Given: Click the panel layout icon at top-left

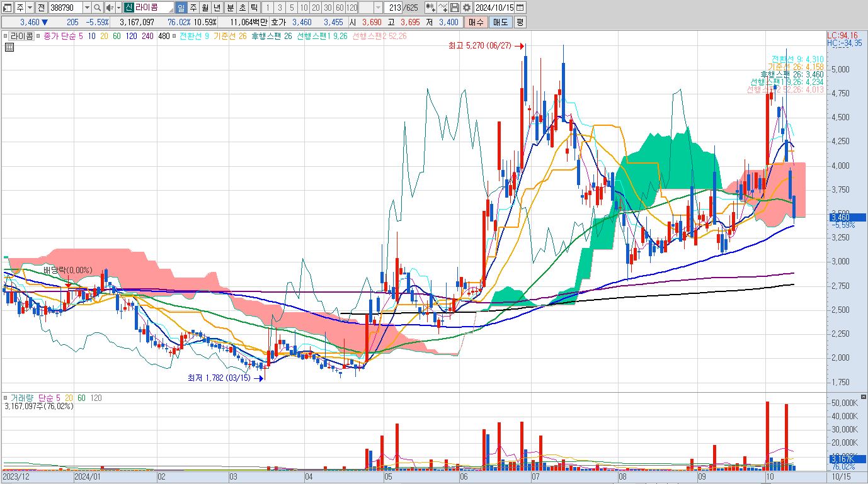Looking at the screenshot, I should 6,8.
